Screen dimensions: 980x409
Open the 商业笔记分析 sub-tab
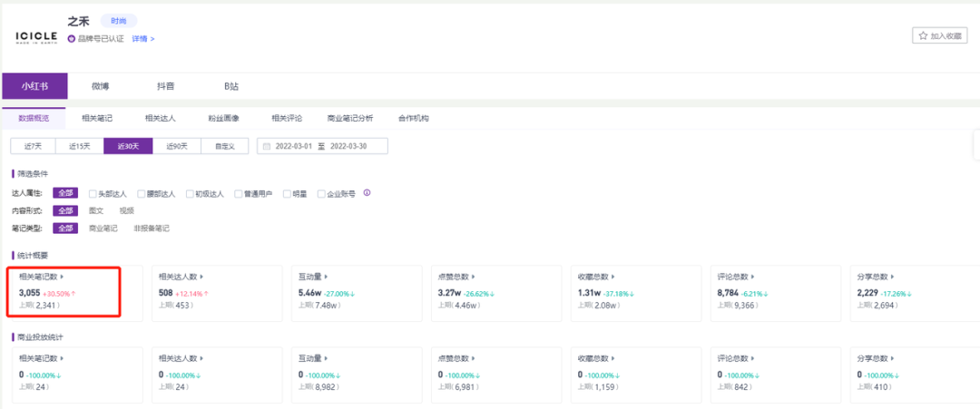coord(350,118)
